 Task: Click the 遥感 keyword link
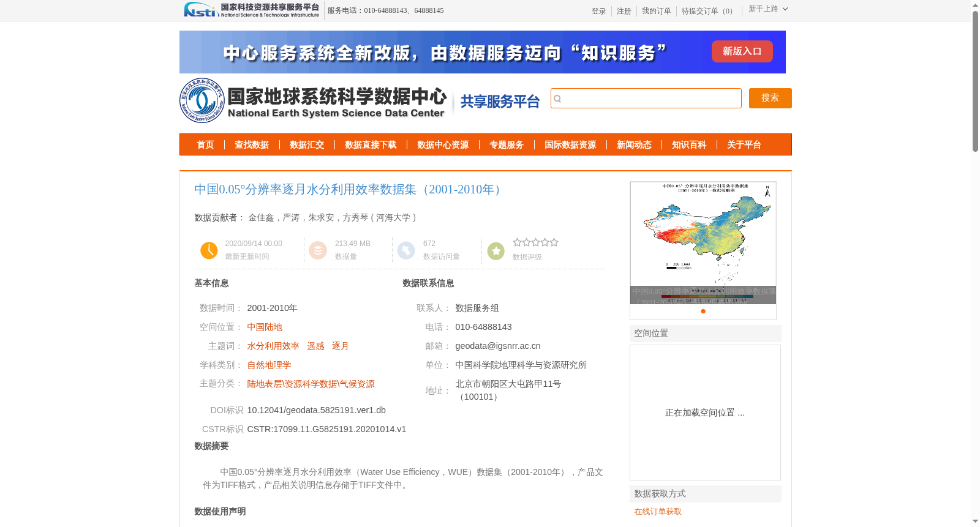315,346
